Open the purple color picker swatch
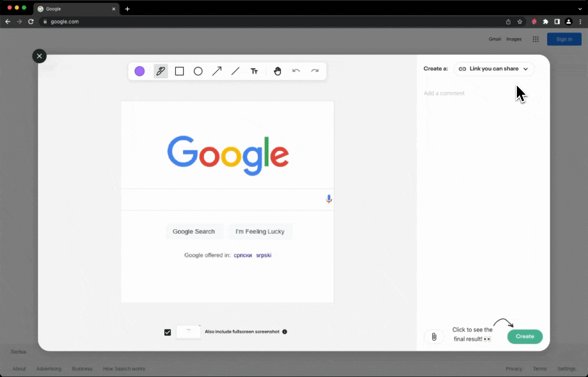 [140, 71]
